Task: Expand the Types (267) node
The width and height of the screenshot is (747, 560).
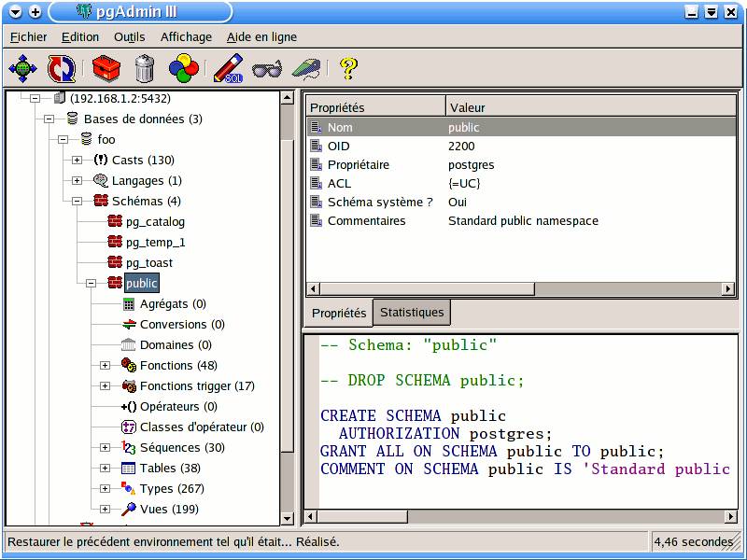Action: tap(105, 488)
